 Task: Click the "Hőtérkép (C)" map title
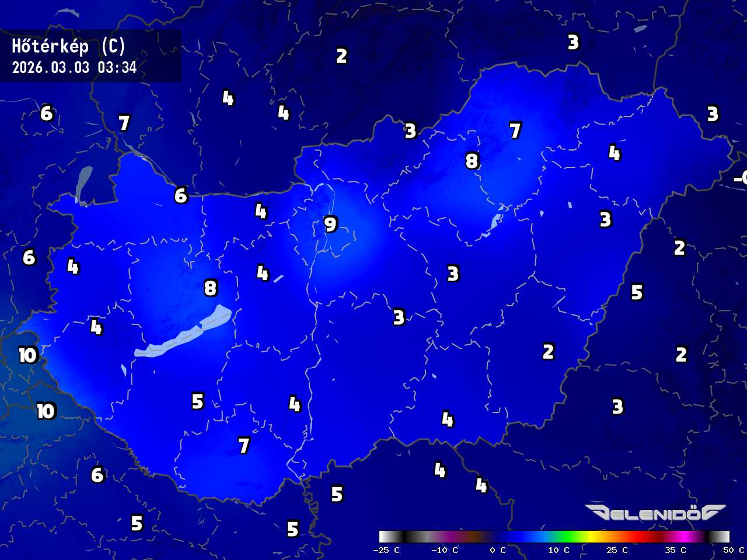click(x=69, y=46)
